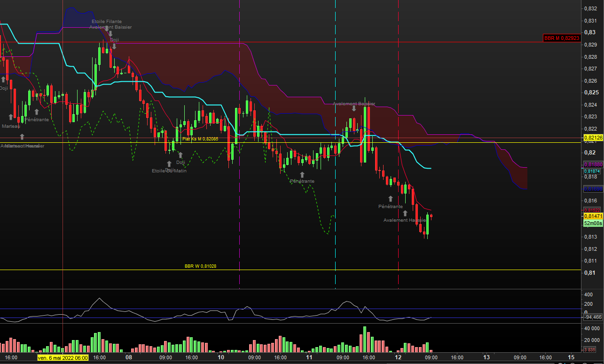Click the cyan 0,81874 price axis tag
Screen dimensions: 604x364
coord(592,171)
